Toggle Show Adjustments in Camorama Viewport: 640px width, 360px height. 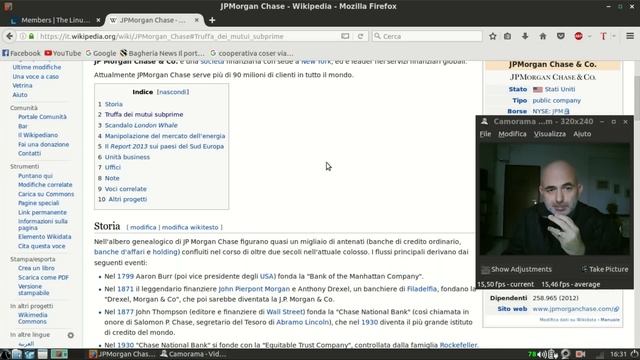pyautogui.click(x=517, y=269)
